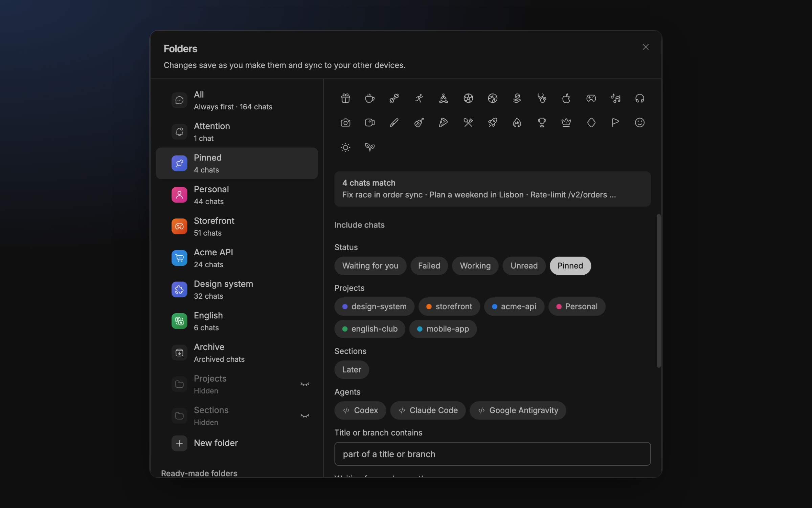Open the Archive folder
Viewport: 812px width, 508px height.
237,353
